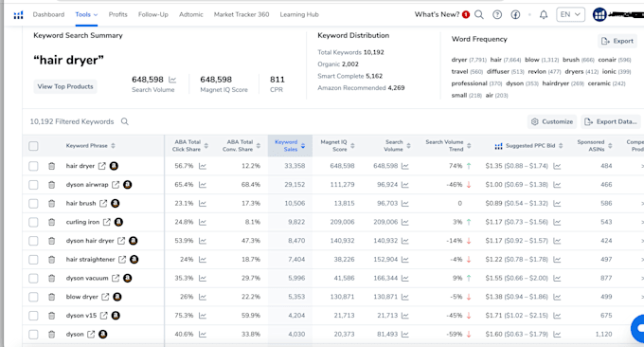Show click share graph for dyson airwrap

203,185
